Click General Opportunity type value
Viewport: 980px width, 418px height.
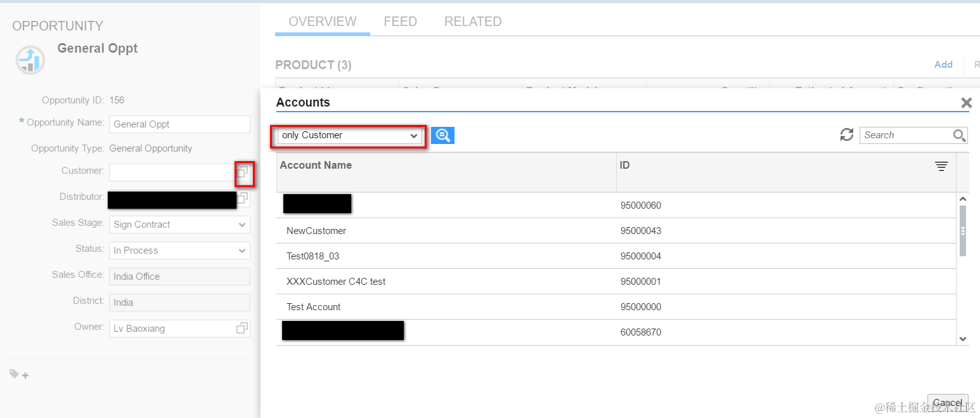[x=151, y=148]
